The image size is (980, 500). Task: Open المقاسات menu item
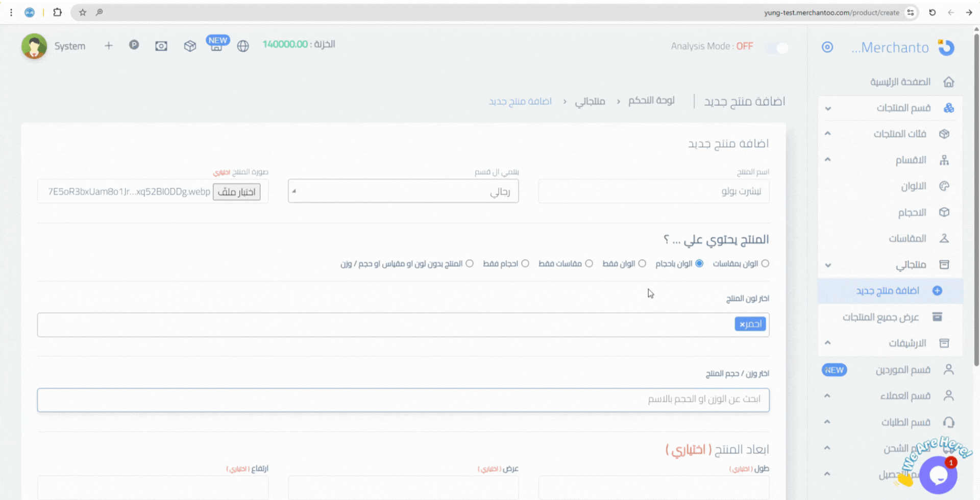908,238
